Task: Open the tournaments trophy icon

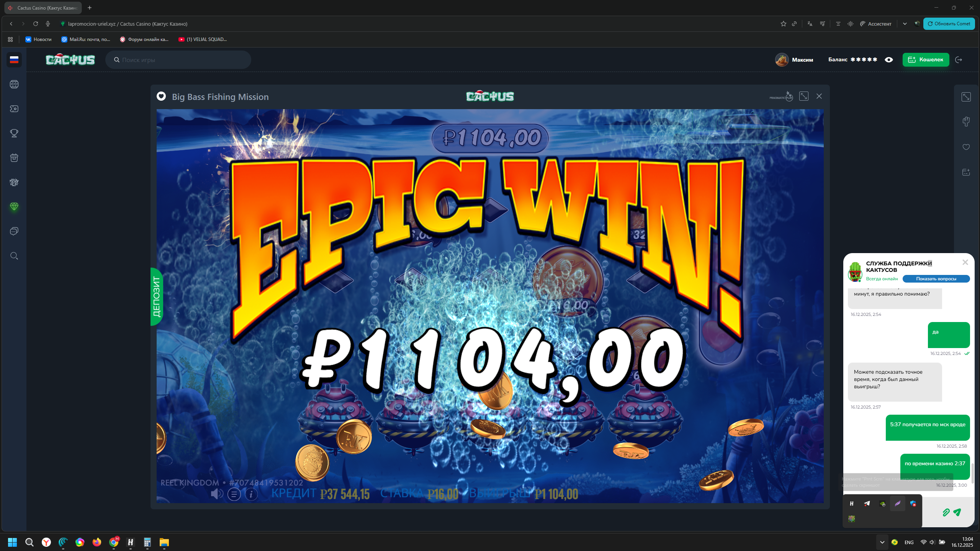Action: [14, 133]
